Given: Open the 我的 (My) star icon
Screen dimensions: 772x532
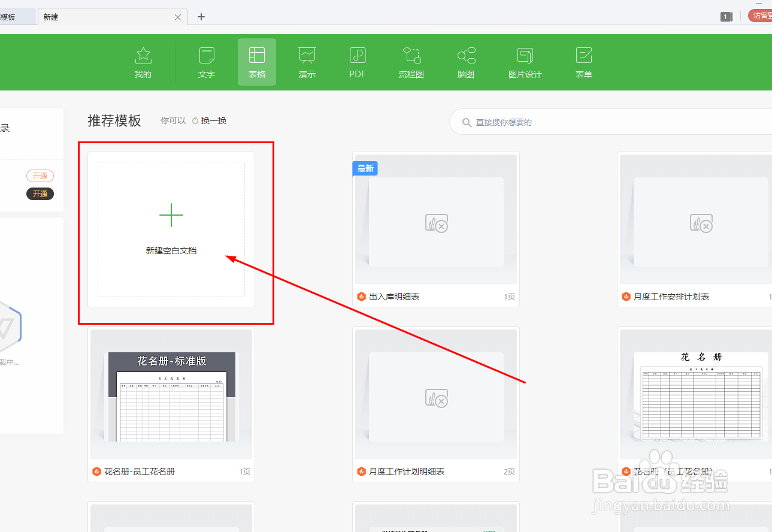Looking at the screenshot, I should point(143,56).
